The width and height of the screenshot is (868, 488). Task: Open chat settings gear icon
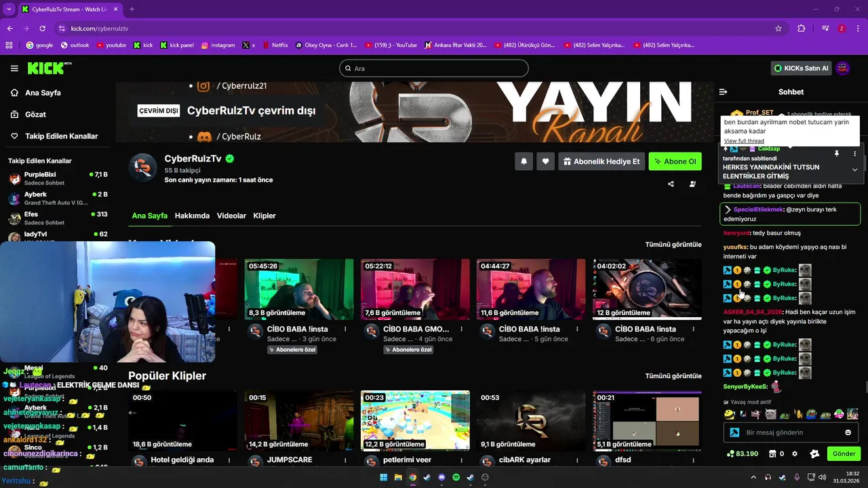click(x=795, y=453)
